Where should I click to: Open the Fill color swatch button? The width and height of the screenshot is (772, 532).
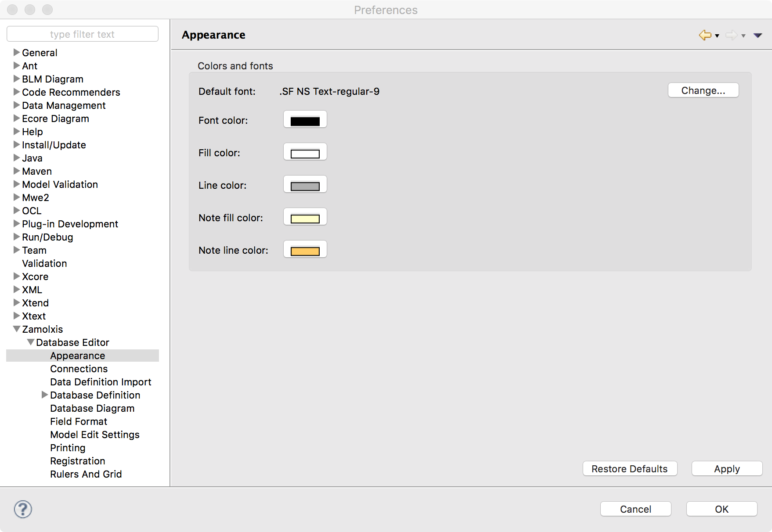click(305, 152)
